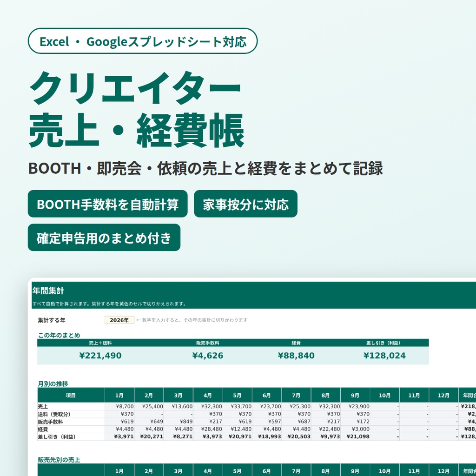Click the 売上・経費帳 title line
Image resolution: width=476 pixels, height=476 pixels.
pyautogui.click(x=137, y=130)
